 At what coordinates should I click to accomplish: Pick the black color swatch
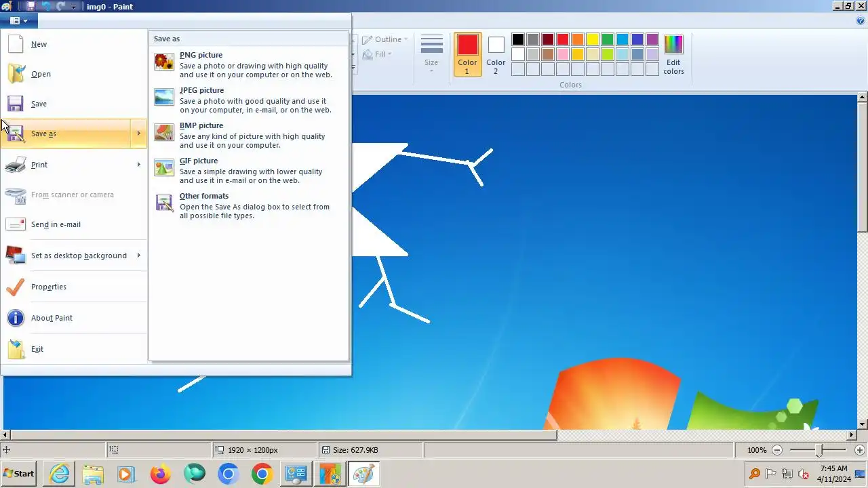click(518, 39)
